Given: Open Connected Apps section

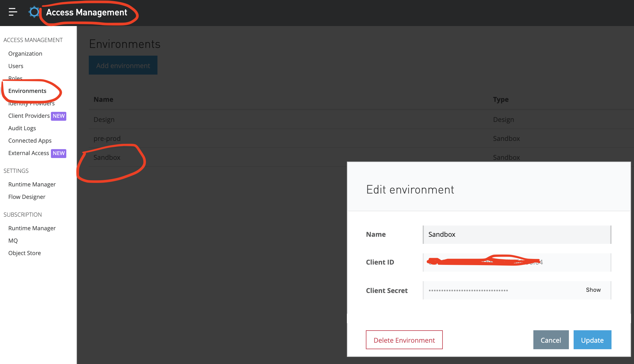Looking at the screenshot, I should click(x=30, y=141).
